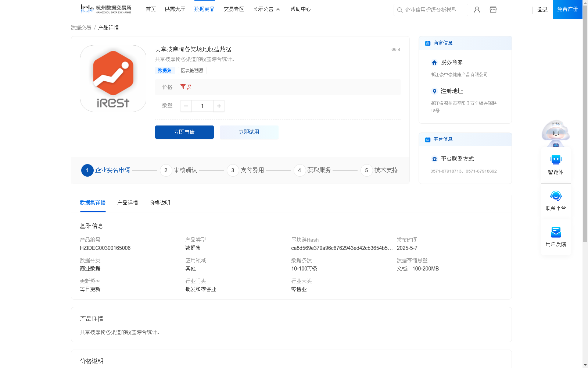
Task: Open 联系平台 headset icon
Action: [x=556, y=196]
